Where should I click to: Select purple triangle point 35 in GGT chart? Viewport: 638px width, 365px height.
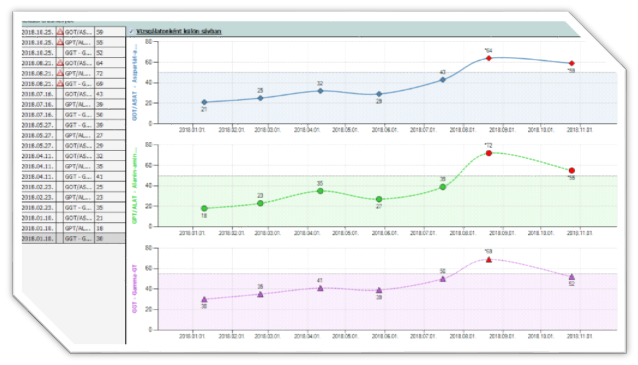pos(260,294)
